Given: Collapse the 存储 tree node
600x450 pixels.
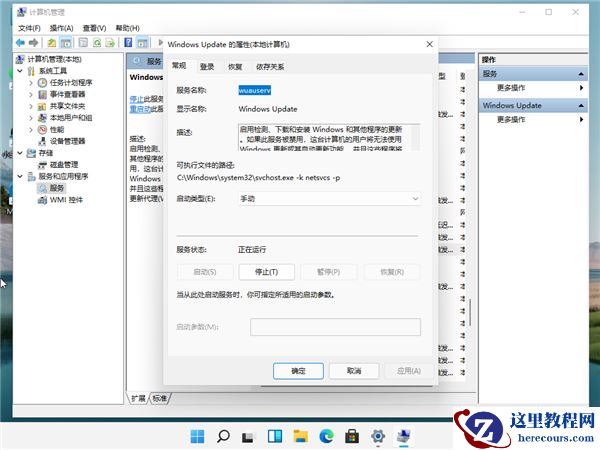Looking at the screenshot, I should pos(20,153).
